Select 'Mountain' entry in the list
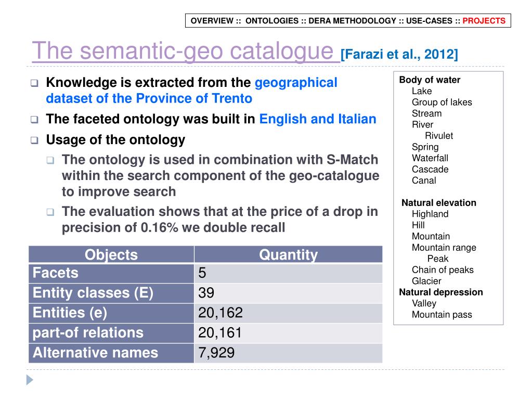The width and height of the screenshot is (532, 399). tap(431, 237)
